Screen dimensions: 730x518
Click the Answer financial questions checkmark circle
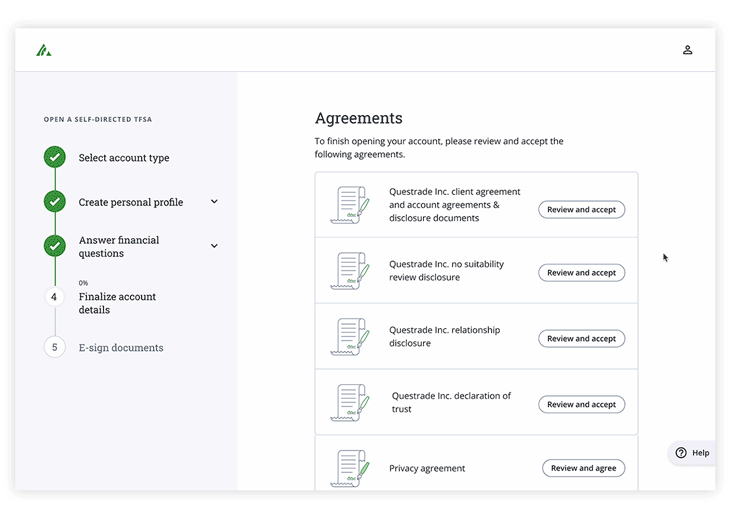pyautogui.click(x=55, y=246)
